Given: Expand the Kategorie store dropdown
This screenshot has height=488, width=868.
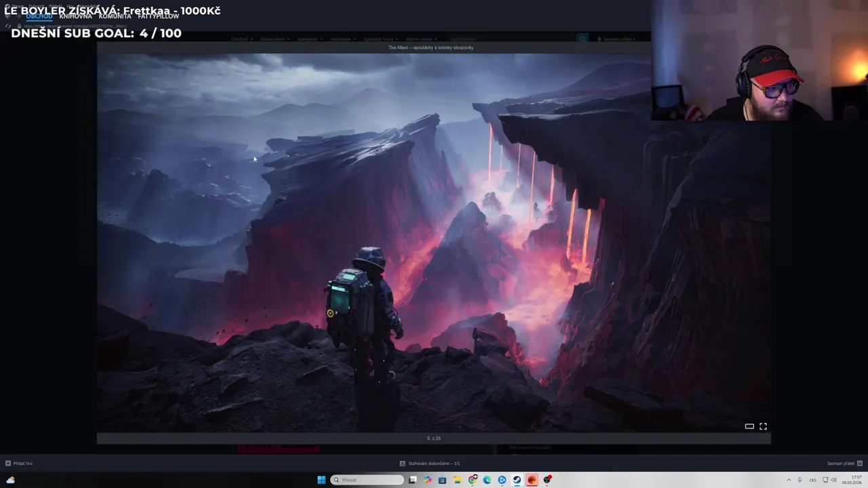Looking at the screenshot, I should [x=309, y=39].
